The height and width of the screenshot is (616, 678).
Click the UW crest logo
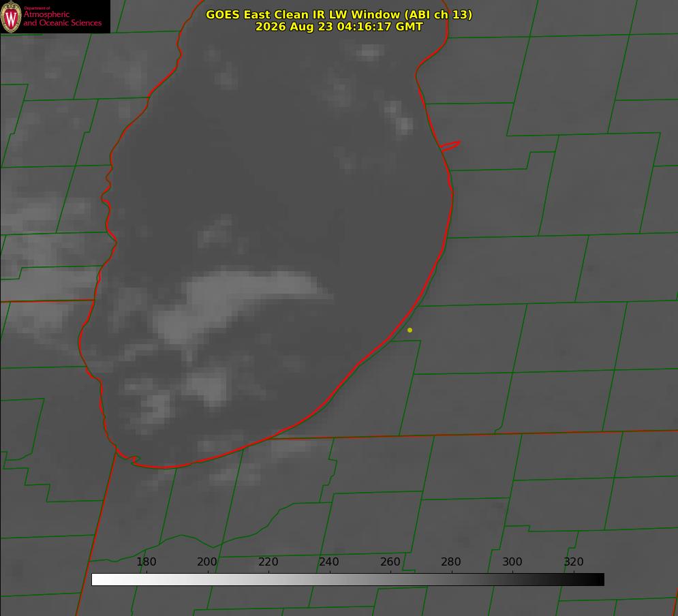pyautogui.click(x=11, y=16)
